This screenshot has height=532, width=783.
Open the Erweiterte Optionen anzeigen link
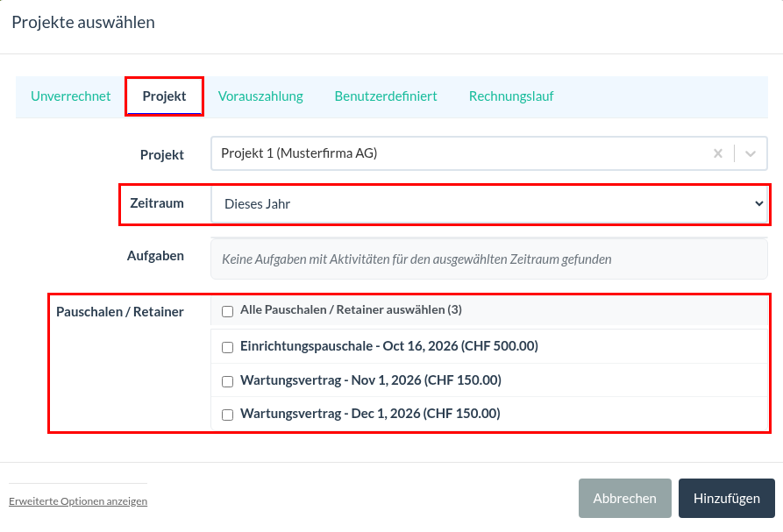click(78, 501)
